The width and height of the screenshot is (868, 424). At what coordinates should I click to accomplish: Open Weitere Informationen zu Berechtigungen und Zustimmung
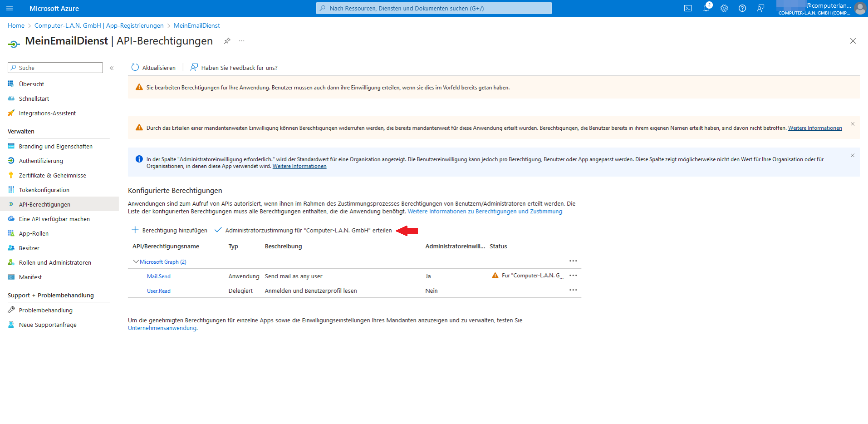(485, 212)
